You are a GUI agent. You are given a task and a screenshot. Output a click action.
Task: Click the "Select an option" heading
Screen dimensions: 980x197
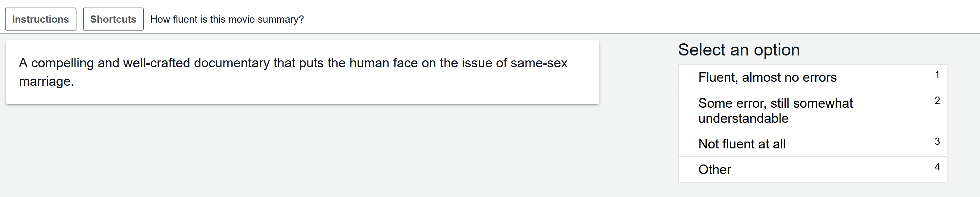tap(739, 50)
